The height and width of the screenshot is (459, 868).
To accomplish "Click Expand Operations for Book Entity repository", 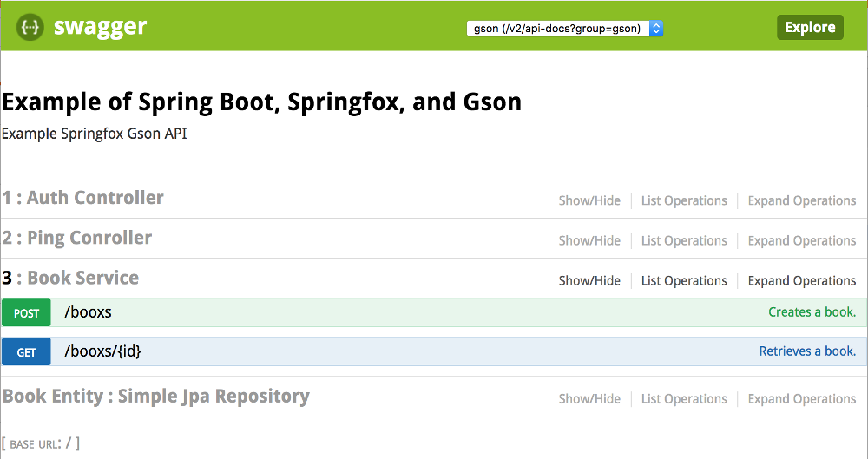I will [802, 398].
